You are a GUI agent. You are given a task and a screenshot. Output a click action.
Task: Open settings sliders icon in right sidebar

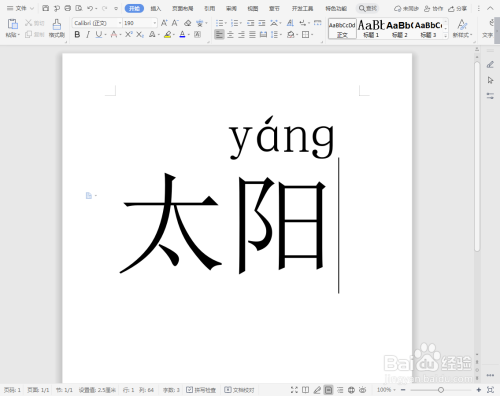coord(490,96)
